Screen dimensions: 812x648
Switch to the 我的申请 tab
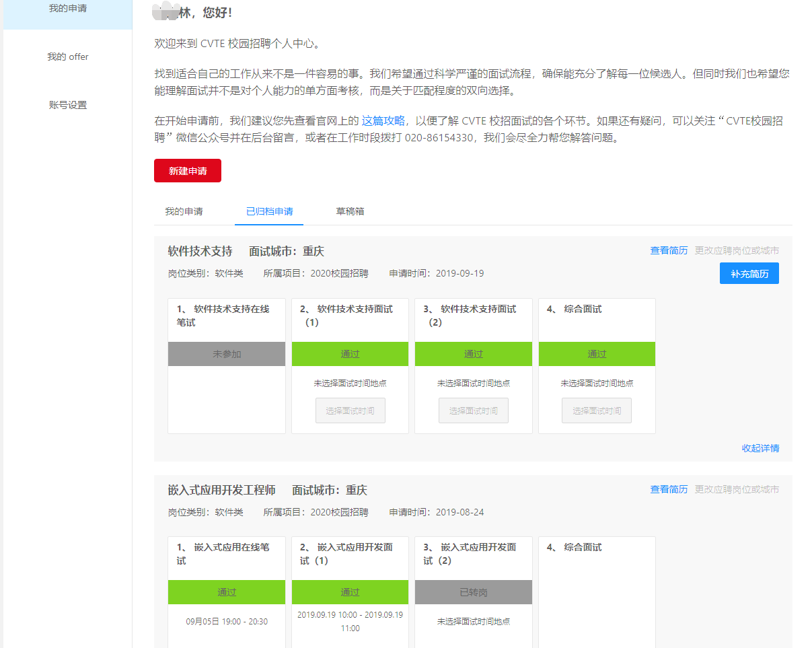(186, 211)
